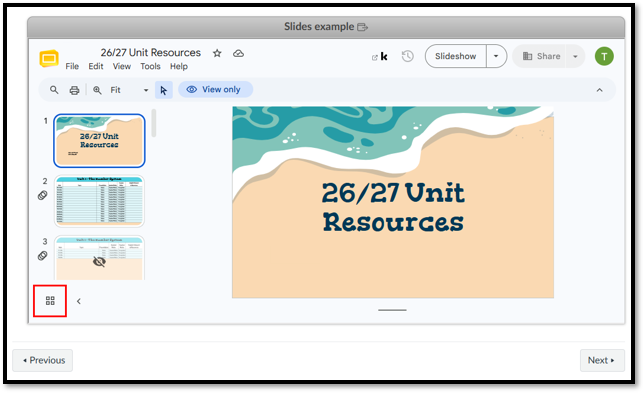The width and height of the screenshot is (644, 393).
Task: Open the File menu
Action: 72,67
